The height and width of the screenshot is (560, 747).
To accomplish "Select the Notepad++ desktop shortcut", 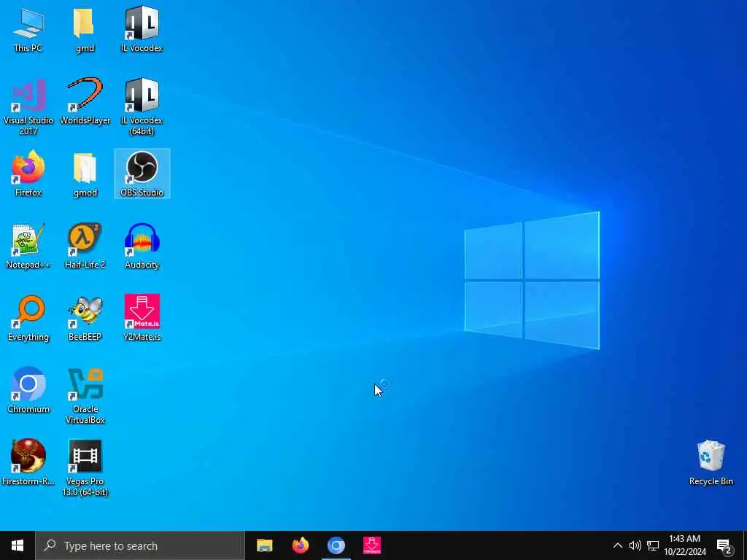I will click(x=28, y=246).
